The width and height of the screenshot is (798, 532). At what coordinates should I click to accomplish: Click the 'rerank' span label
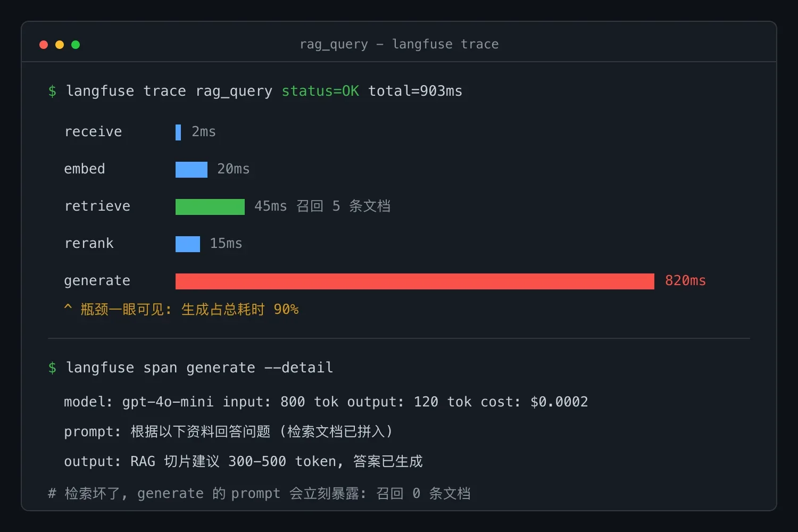point(89,243)
